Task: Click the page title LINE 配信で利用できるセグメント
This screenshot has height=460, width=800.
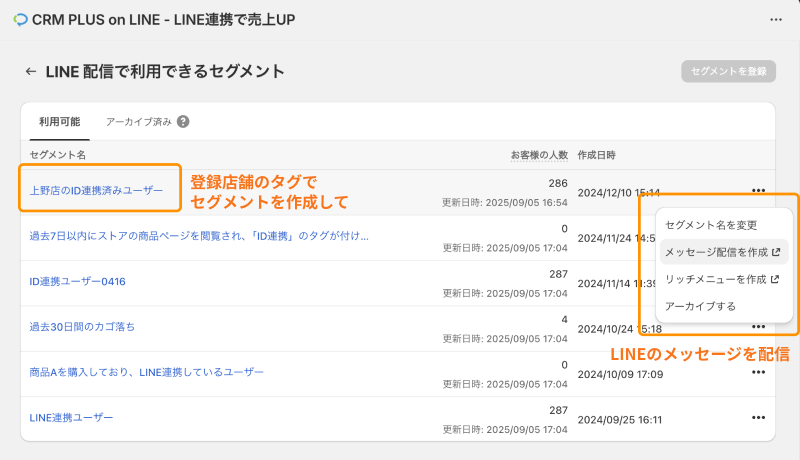Action: click(165, 71)
